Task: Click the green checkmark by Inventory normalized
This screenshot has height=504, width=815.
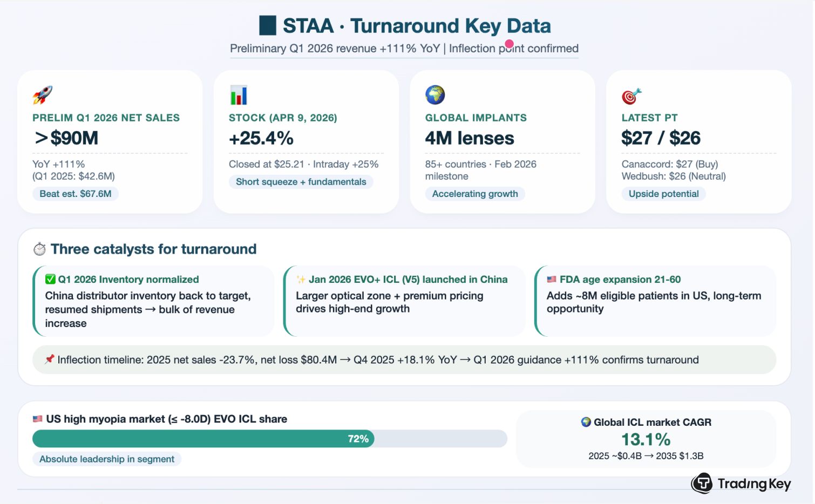Action: coord(50,280)
